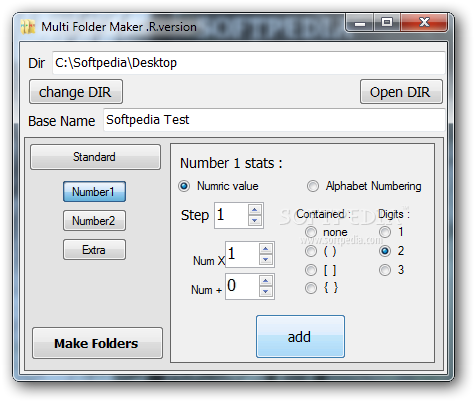Minimize the Multi Folder Maker window
The image size is (475, 402).
[x=360, y=23]
